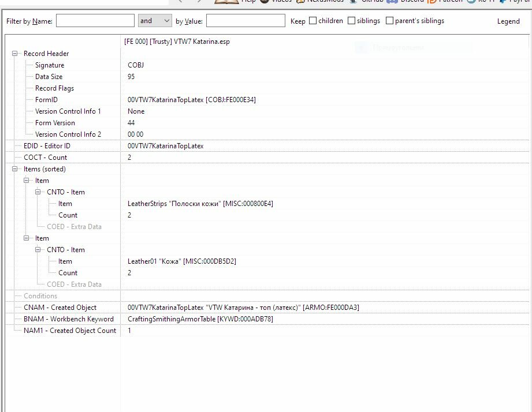This screenshot has height=412, width=532.
Task: Collapse the CNTO - Item node containing Leather01
Action: pyautogui.click(x=38, y=249)
